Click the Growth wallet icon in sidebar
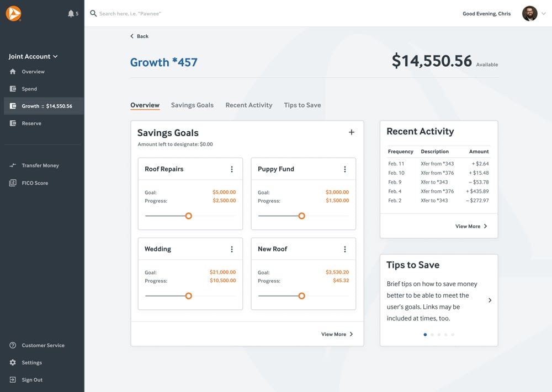Image resolution: width=552 pixels, height=392 pixels. pyautogui.click(x=13, y=106)
